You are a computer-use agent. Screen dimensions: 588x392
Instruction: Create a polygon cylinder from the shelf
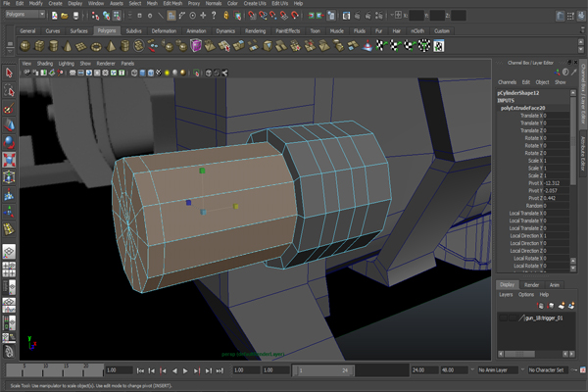point(53,46)
